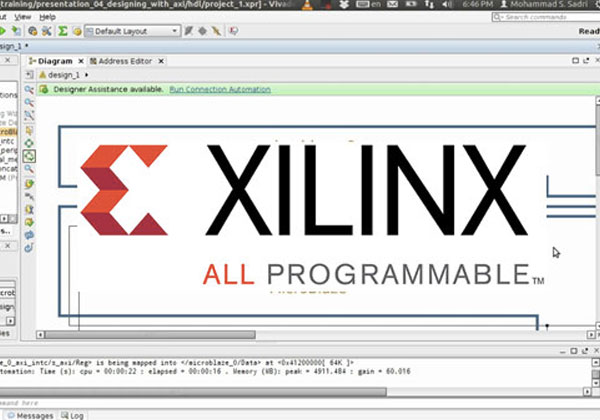The image size is (600, 420).
Task: Switch to the Messages tab
Action: coord(31,415)
